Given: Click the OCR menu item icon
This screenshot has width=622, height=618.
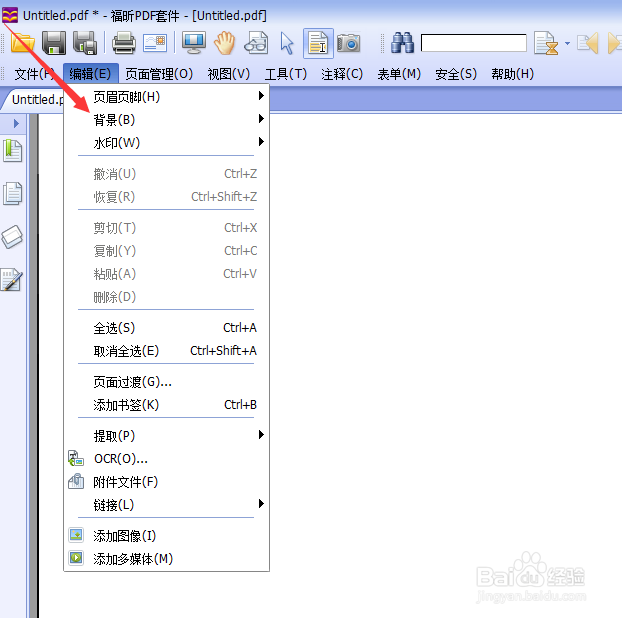Looking at the screenshot, I should click(76, 459).
